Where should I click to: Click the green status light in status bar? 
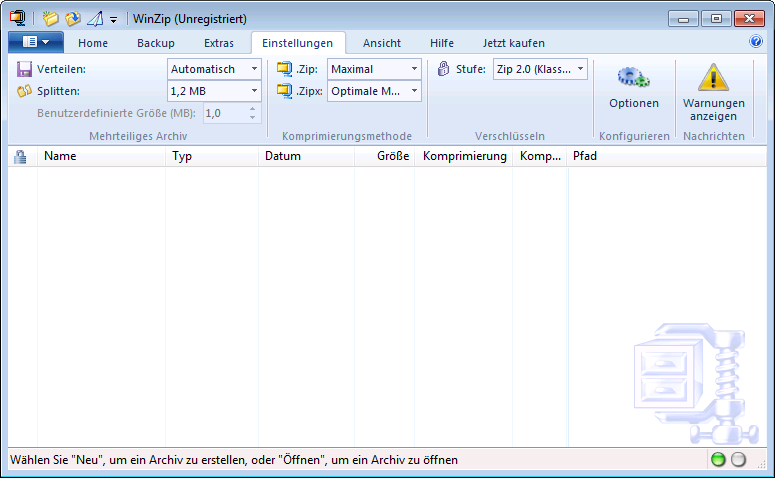[718, 460]
